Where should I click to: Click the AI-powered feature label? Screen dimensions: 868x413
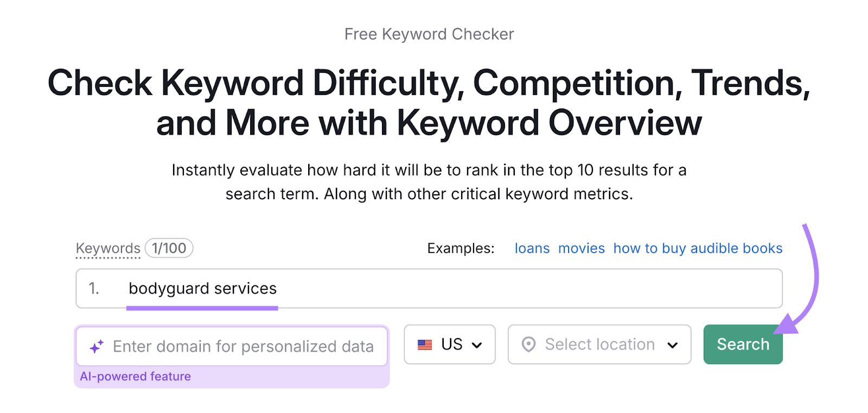click(135, 376)
